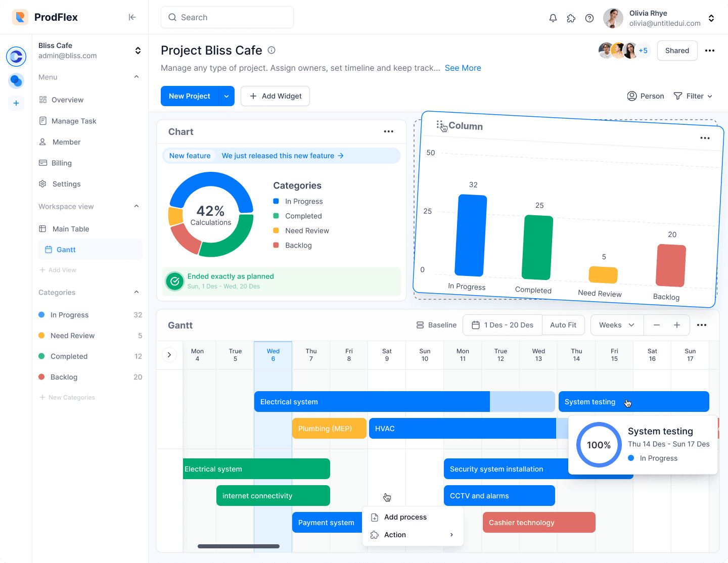Open the account switcher chevrons by Olivia Rhye
The width and height of the screenshot is (728, 563).
711,18
